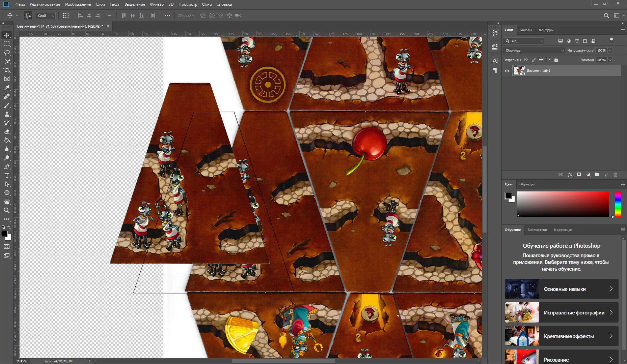627x364 pixels.
Task: Select the Hand tool
Action: point(7,202)
